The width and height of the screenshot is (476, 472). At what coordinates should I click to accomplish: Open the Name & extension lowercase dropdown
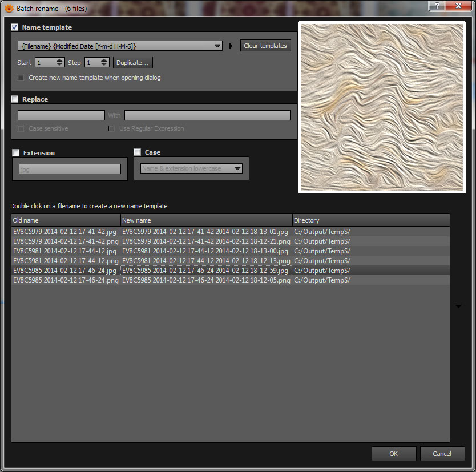191,168
